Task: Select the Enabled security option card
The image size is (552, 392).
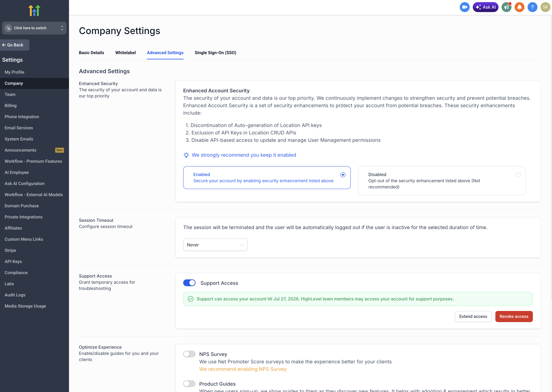Action: point(266,178)
